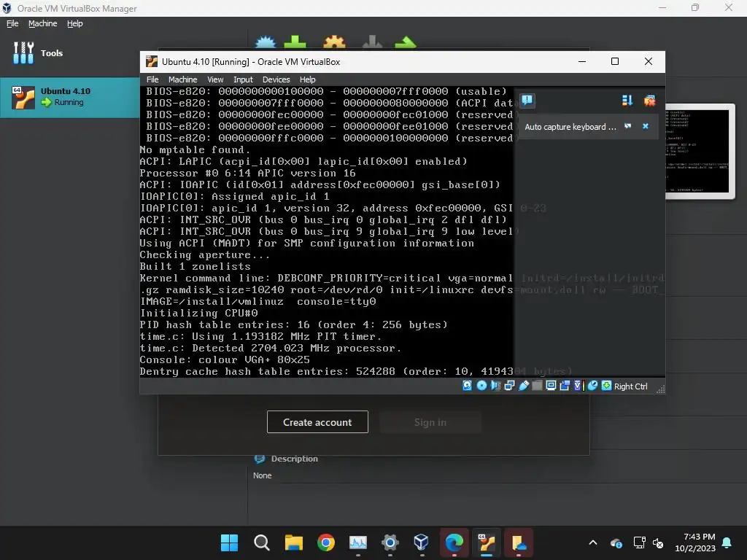This screenshot has width=747, height=560.
Task: Open the OneDrive folder taskbar app
Action: [x=519, y=542]
